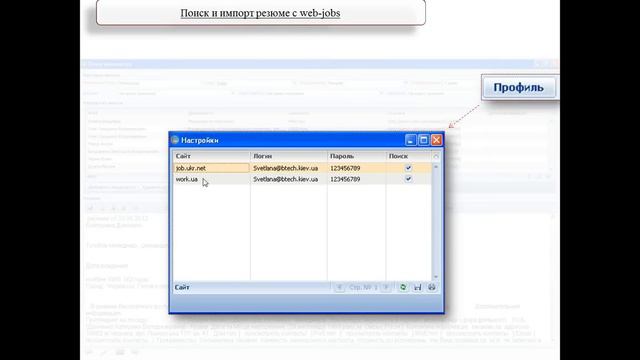Minimize the Настройки window
This screenshot has width=640, height=360.
pyautogui.click(x=411, y=140)
